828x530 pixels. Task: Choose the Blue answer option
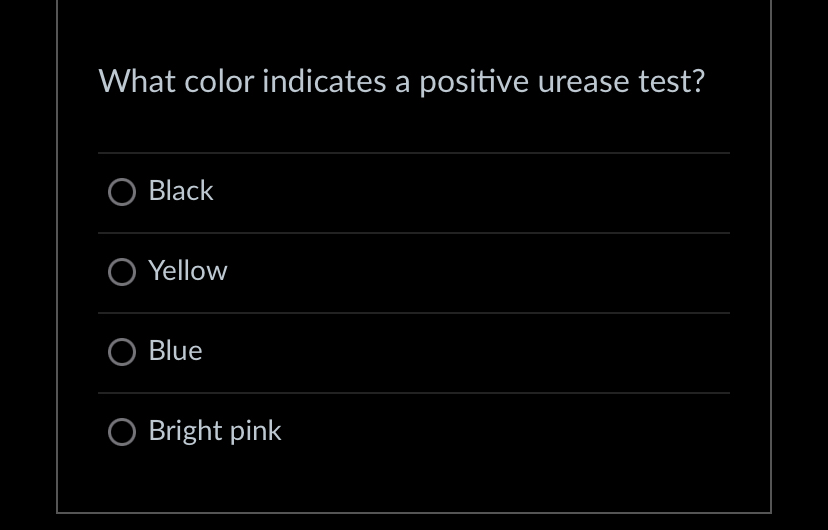coord(122,352)
